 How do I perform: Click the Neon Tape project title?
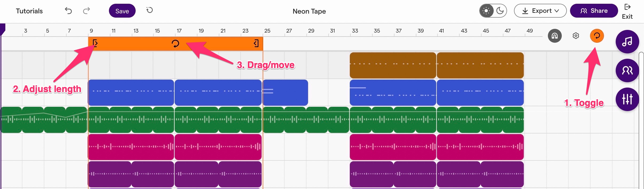(309, 11)
